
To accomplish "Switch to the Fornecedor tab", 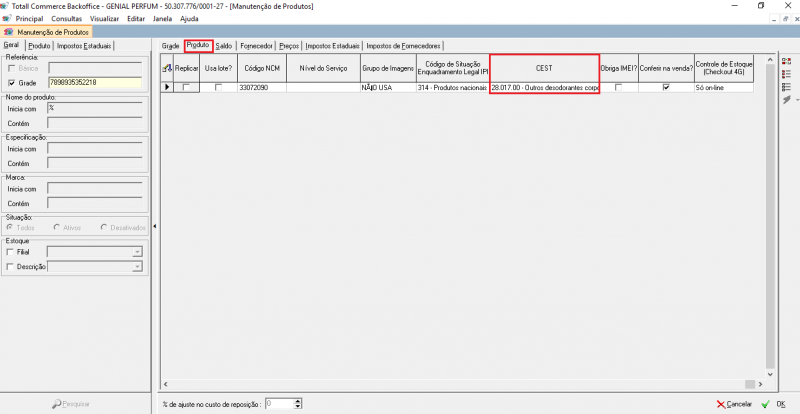I will tap(257, 46).
